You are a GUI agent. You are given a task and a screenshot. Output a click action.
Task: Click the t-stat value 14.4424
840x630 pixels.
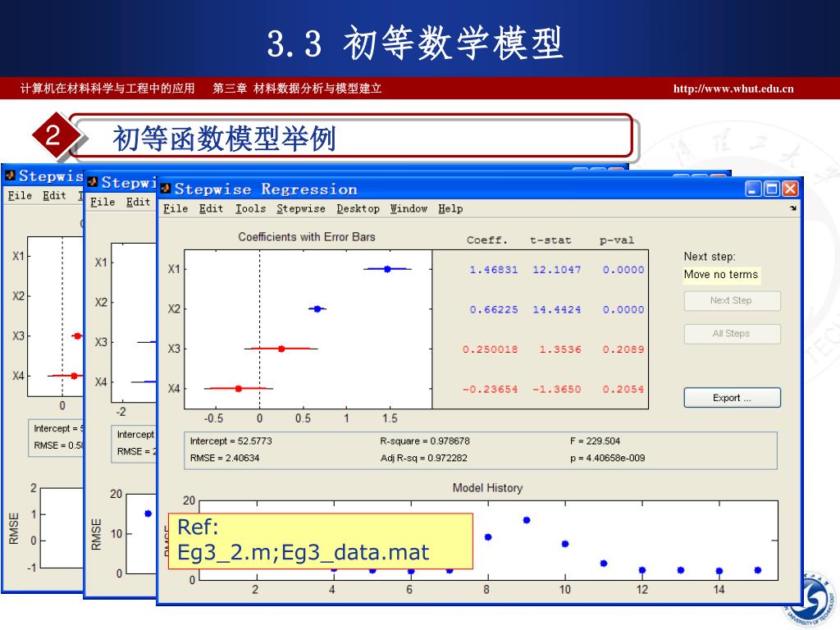557,309
